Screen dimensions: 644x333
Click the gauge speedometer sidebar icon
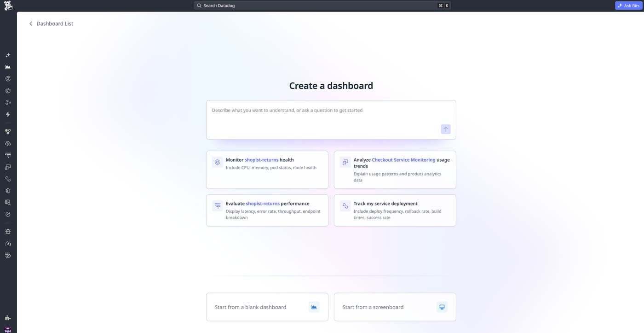(x=8, y=244)
